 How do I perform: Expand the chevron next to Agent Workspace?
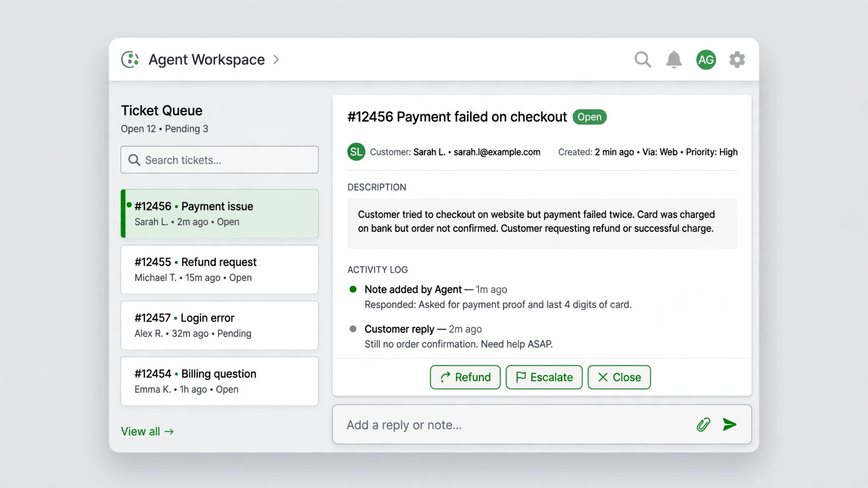click(276, 60)
